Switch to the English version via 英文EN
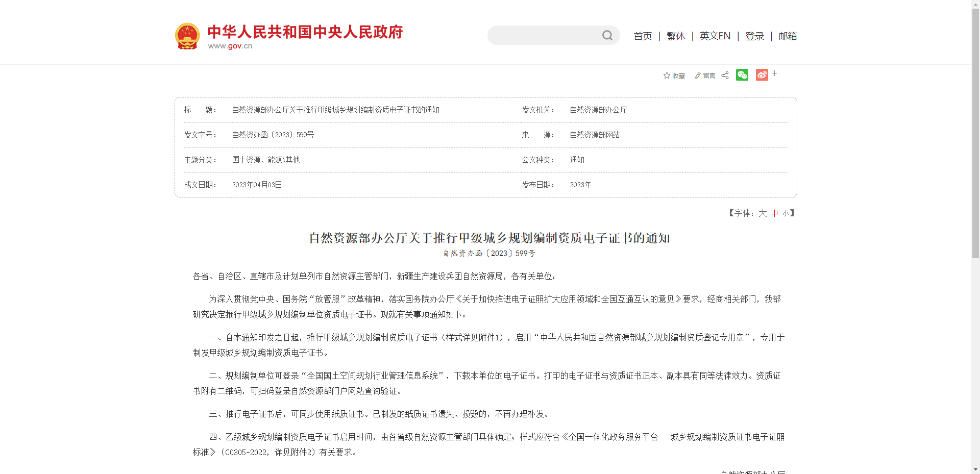 [x=715, y=36]
